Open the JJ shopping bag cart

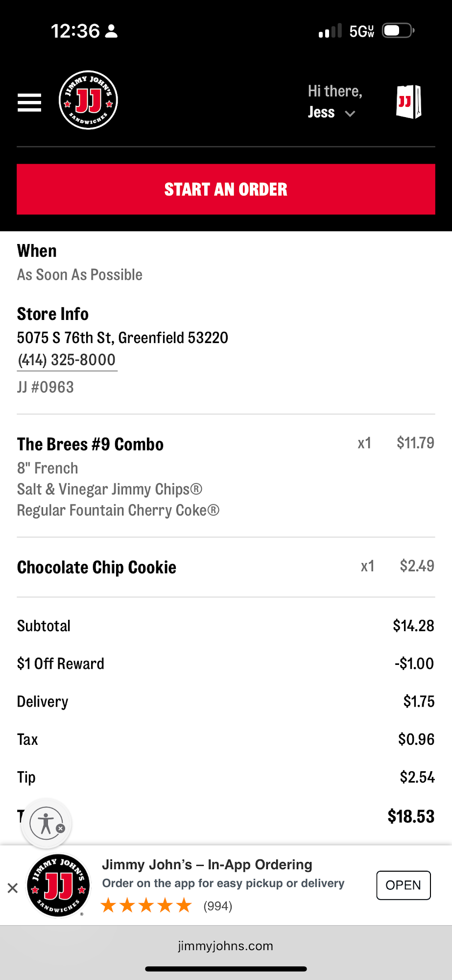tap(408, 102)
